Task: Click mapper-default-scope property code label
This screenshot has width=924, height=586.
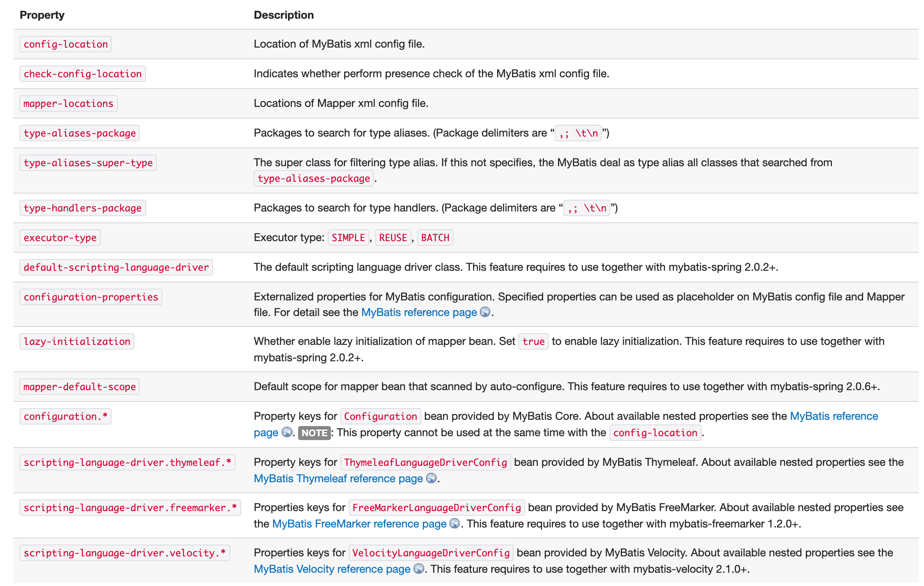Action: click(x=80, y=387)
